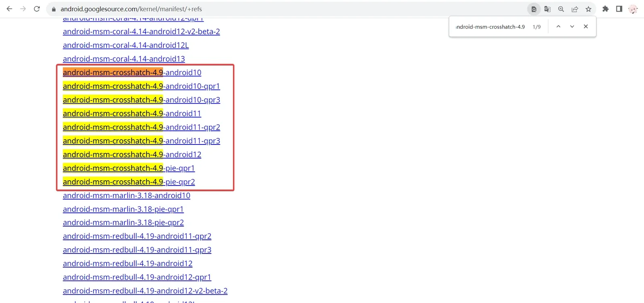The width and height of the screenshot is (644, 303).
Task: Open android-msm-redbull-4.19-android12-qpr1 link
Action: pos(137,277)
